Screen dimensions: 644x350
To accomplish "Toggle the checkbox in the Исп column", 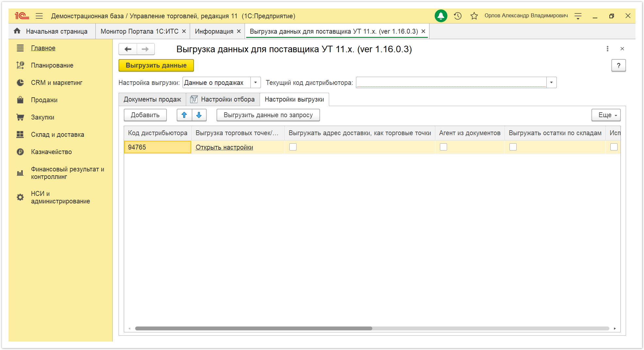I will tap(614, 147).
